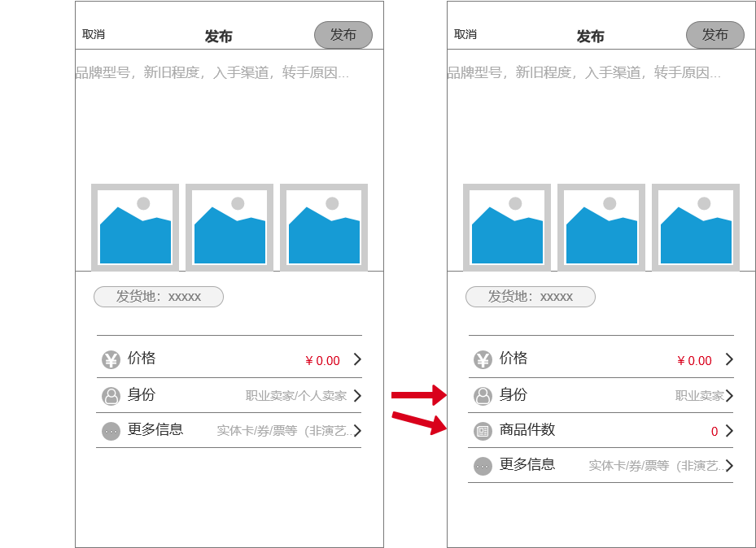The image size is (756, 548).
Task: Expand the 价格 row on the left screen
Action: 228,359
